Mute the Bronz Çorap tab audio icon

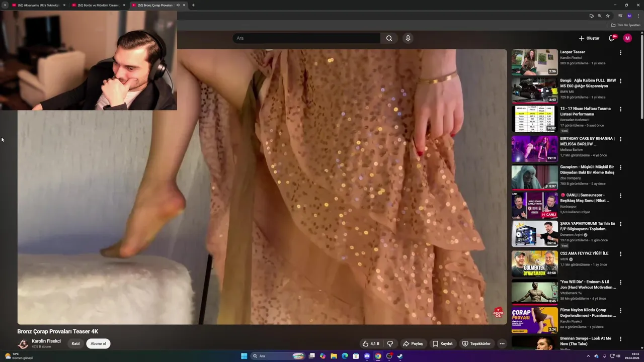coord(178,5)
